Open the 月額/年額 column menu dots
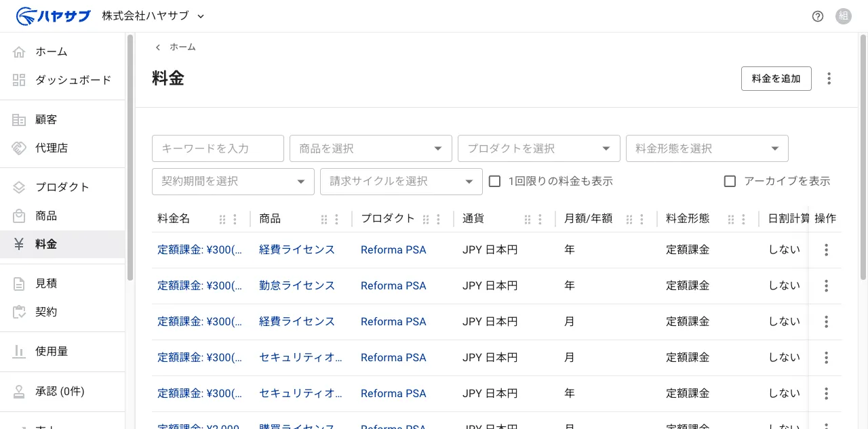The height and width of the screenshot is (429, 868). (642, 219)
